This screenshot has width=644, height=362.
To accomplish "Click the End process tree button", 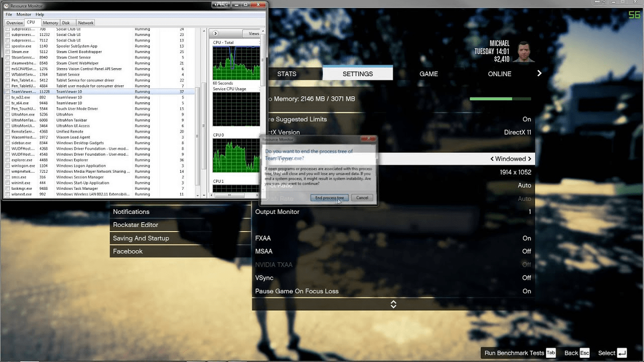I will 329,197.
